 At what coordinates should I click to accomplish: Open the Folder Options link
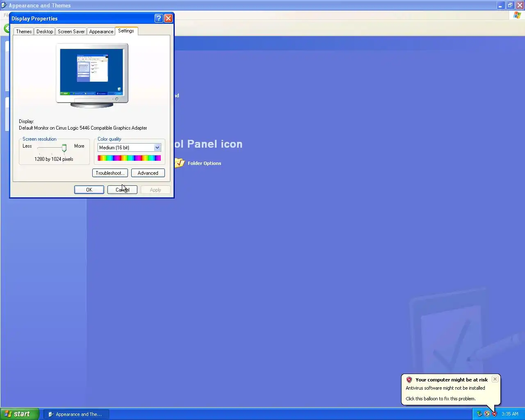[204, 163]
